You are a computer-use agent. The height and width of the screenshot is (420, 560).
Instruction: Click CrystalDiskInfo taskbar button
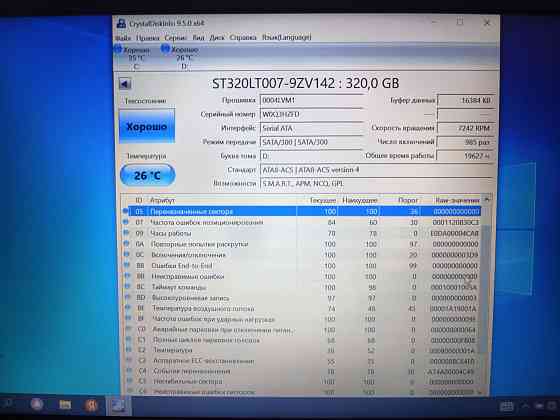pyautogui.click(x=118, y=406)
